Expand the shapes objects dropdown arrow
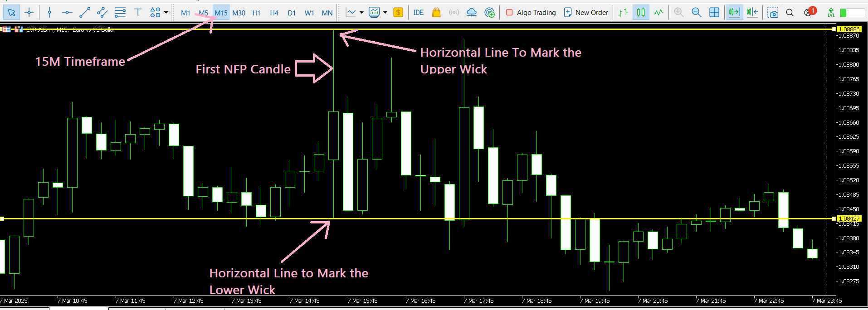The height and width of the screenshot is (310, 868). tap(166, 13)
